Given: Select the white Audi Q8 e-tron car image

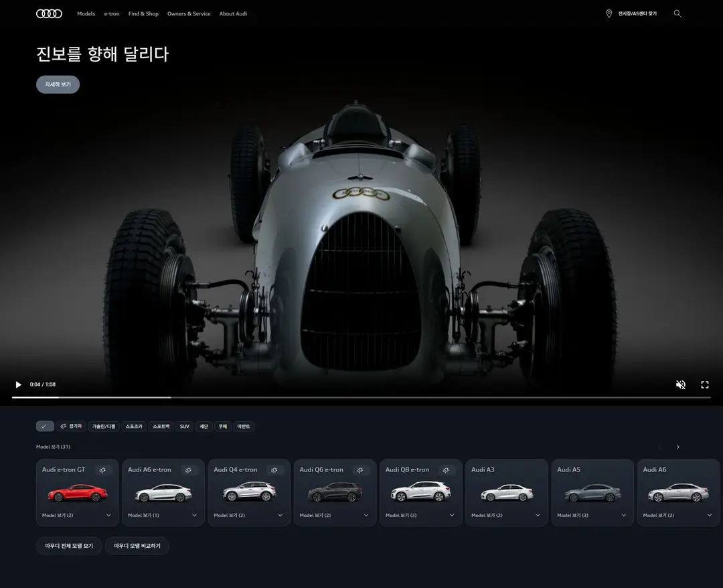Looking at the screenshot, I should tap(421, 492).
